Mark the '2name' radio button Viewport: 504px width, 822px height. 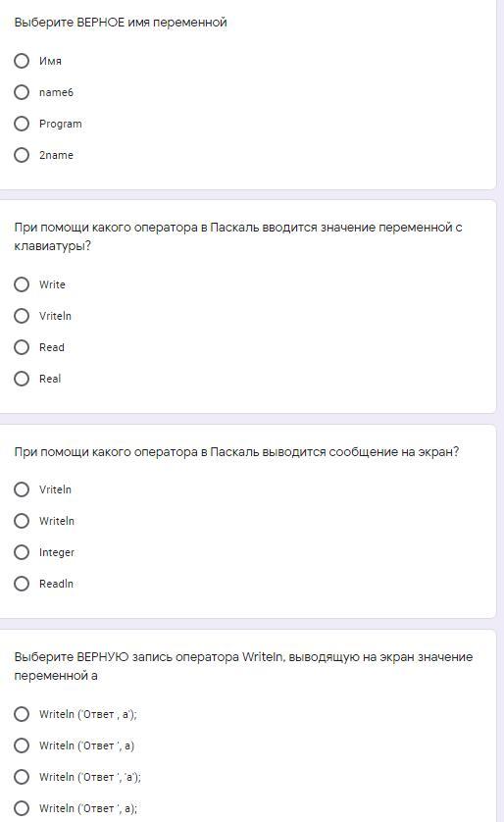pos(22,155)
